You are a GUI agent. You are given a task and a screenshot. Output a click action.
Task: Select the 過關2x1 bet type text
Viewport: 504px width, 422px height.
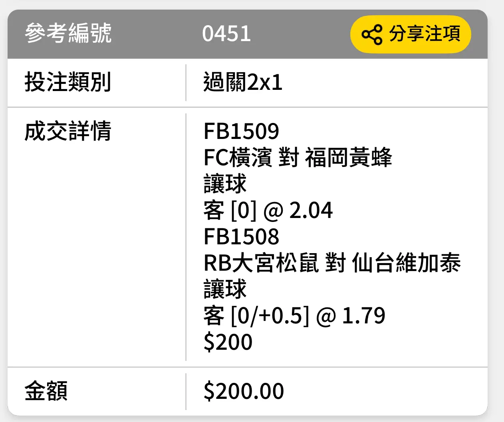243,82
